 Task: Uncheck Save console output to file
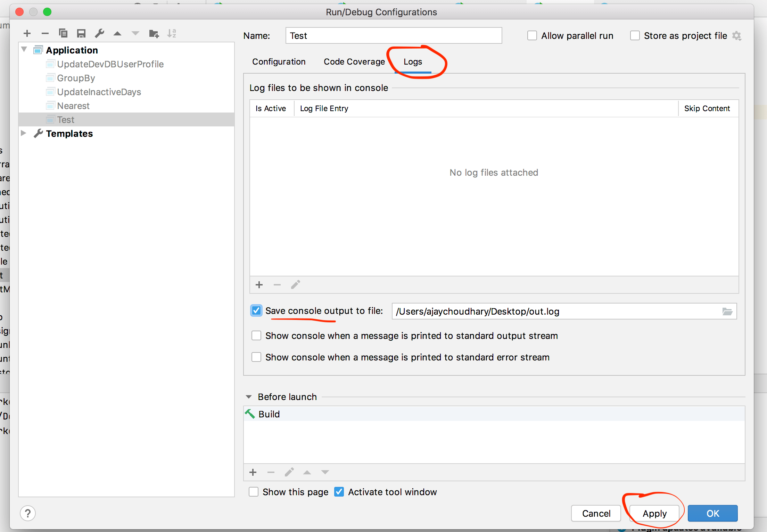point(256,310)
